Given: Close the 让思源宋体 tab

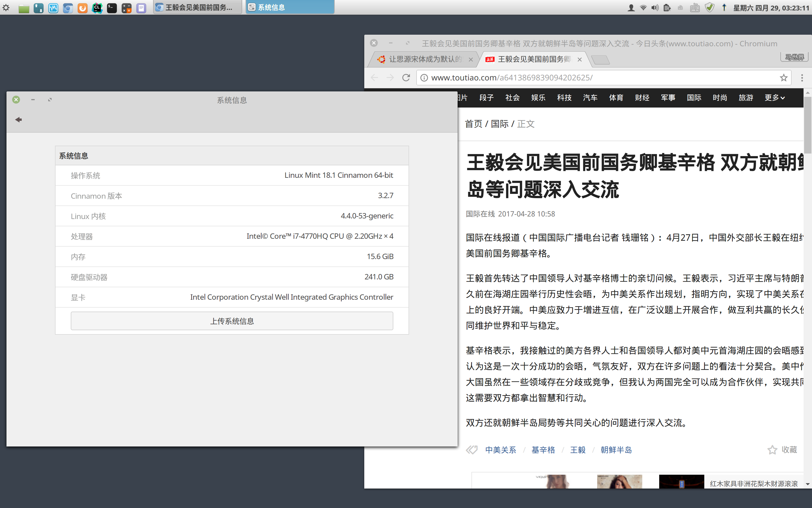Looking at the screenshot, I should coord(471,60).
